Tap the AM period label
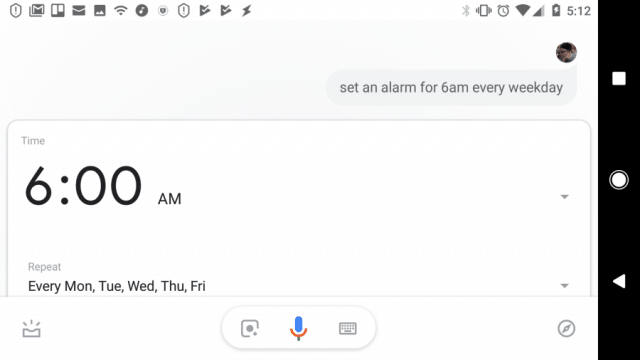Image resolution: width=640 pixels, height=360 pixels. tap(169, 199)
